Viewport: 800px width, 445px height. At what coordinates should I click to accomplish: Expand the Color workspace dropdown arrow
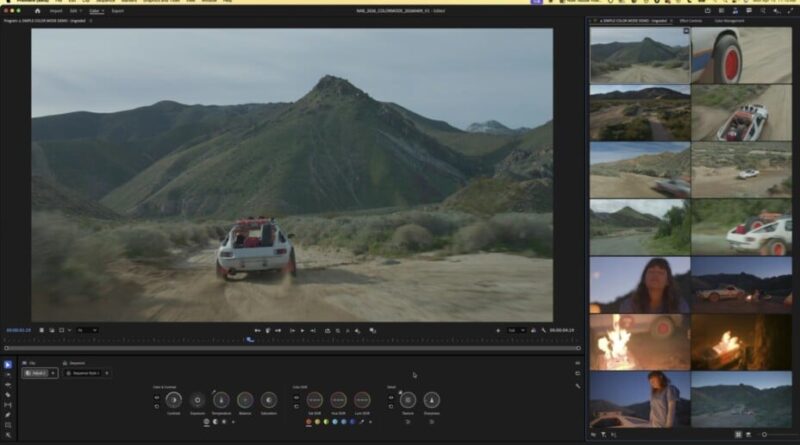[x=103, y=11]
